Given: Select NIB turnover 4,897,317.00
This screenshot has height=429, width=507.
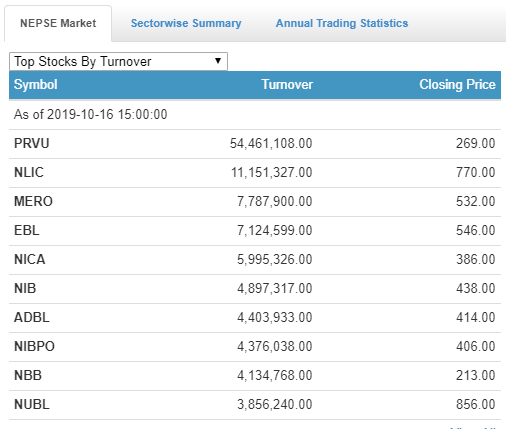Looking at the screenshot, I should [x=275, y=288].
